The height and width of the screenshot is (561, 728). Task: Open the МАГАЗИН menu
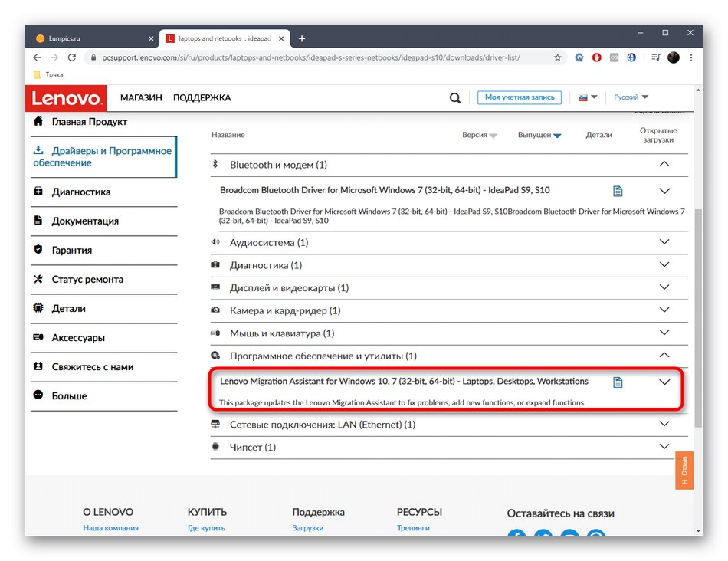coord(141,98)
